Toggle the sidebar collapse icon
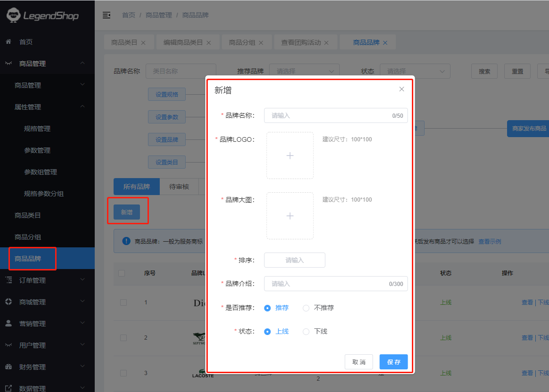 (x=107, y=15)
